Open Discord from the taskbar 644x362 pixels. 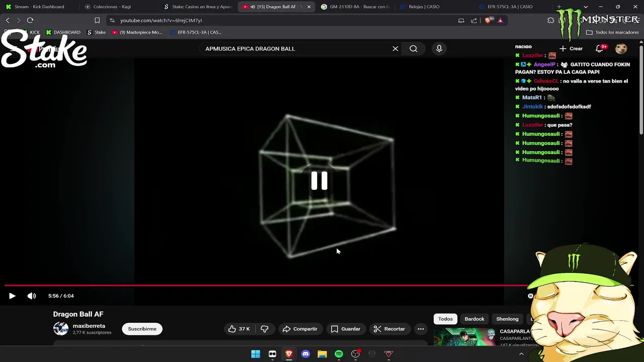pyautogui.click(x=305, y=354)
